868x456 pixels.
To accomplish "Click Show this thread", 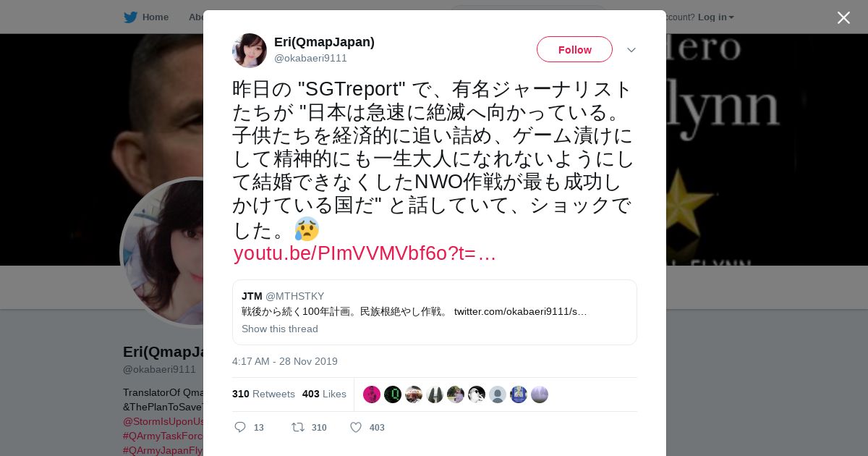I will click(280, 329).
